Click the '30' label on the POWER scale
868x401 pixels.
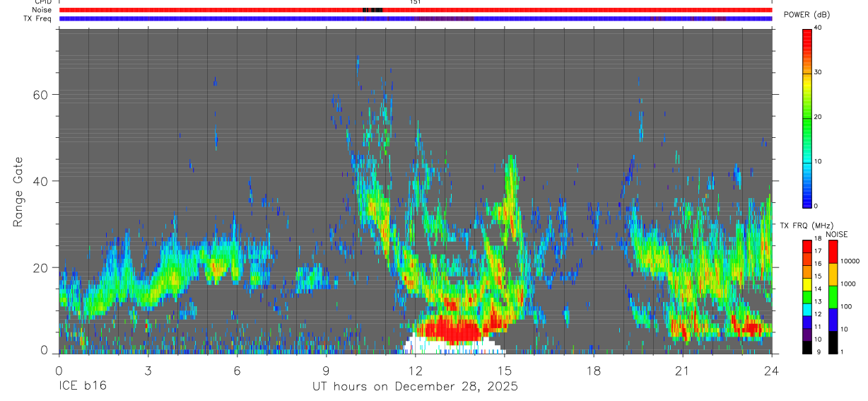pyautogui.click(x=818, y=73)
